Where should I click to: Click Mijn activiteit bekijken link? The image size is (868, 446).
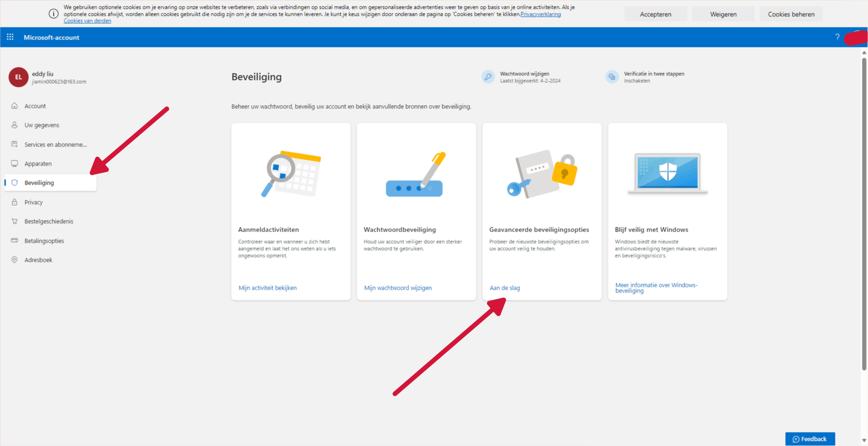(267, 288)
